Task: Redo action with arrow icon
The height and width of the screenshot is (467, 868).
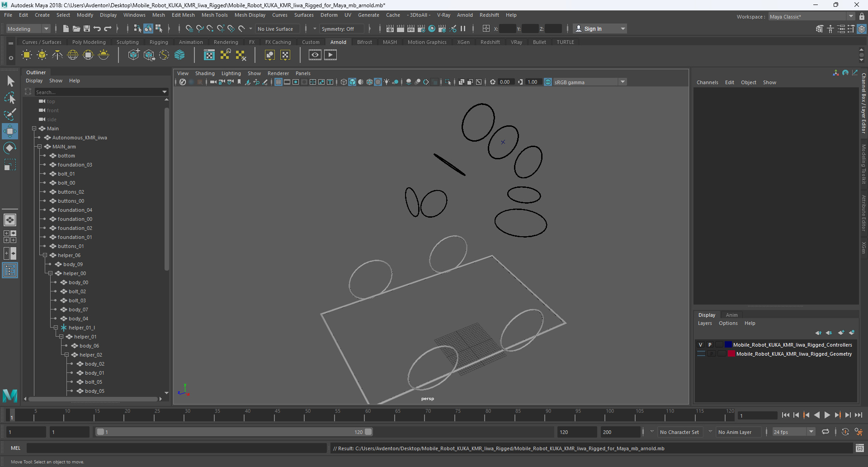Action: click(108, 29)
